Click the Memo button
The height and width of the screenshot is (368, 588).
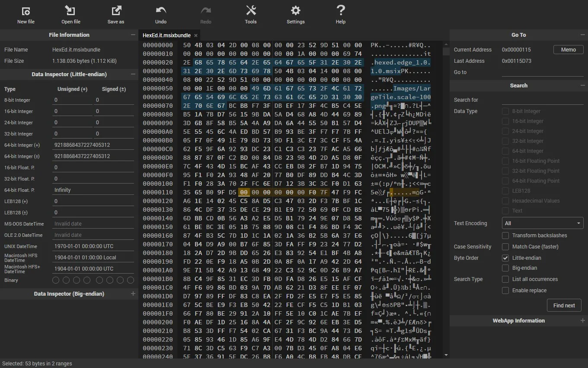point(568,50)
